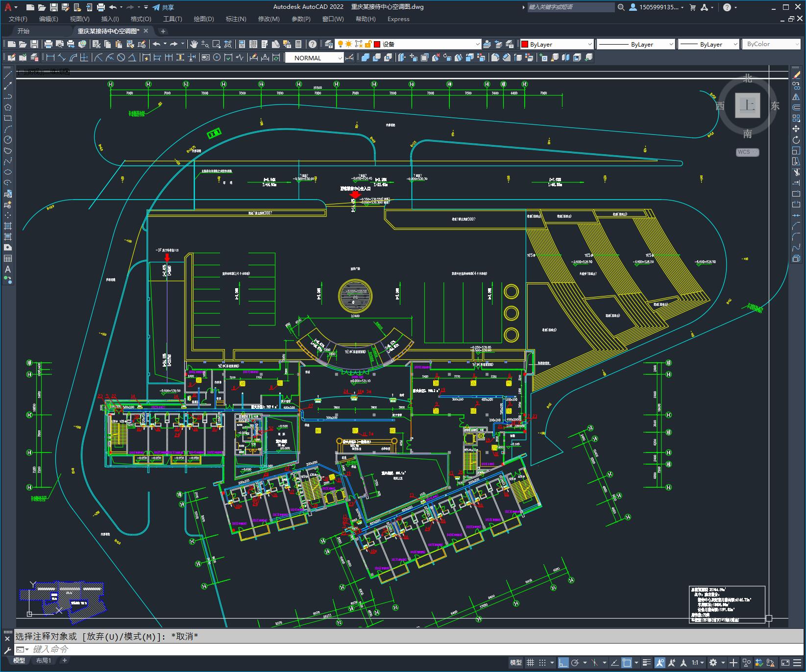Click the 共享 share button

point(163,7)
